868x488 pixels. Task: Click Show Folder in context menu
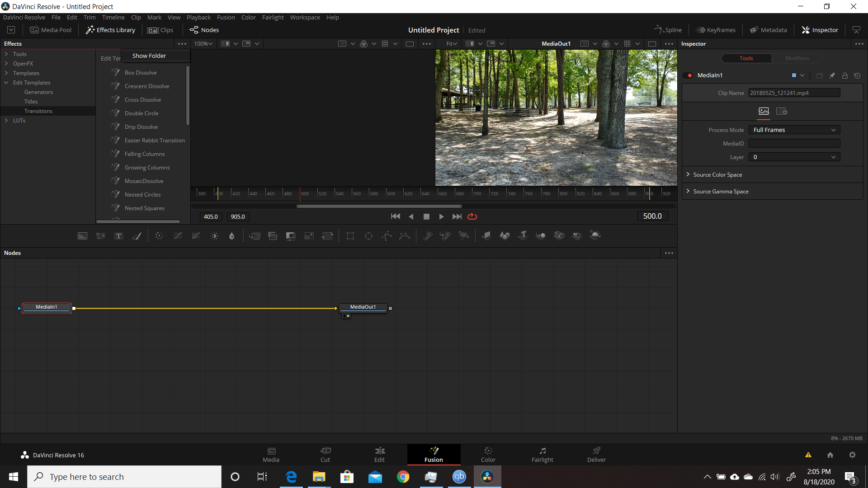pos(149,56)
